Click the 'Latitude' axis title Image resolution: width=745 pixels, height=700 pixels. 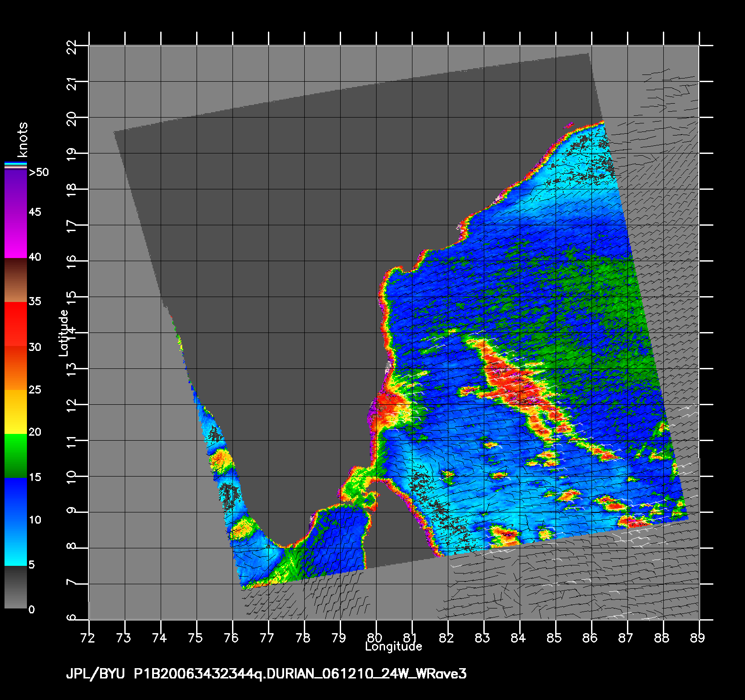(x=63, y=333)
